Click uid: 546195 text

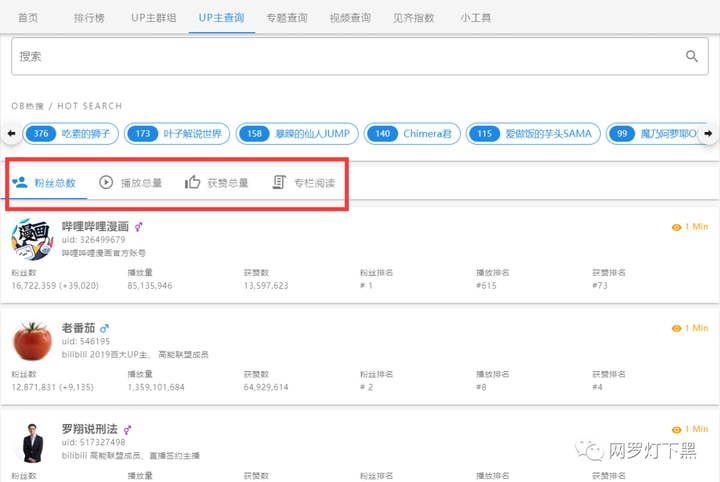click(86, 341)
